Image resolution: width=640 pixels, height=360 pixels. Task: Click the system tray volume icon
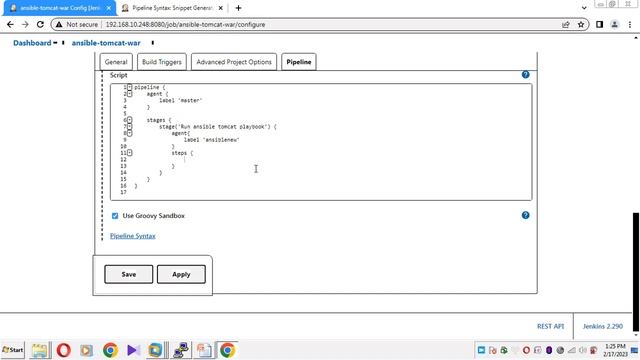coord(582,350)
